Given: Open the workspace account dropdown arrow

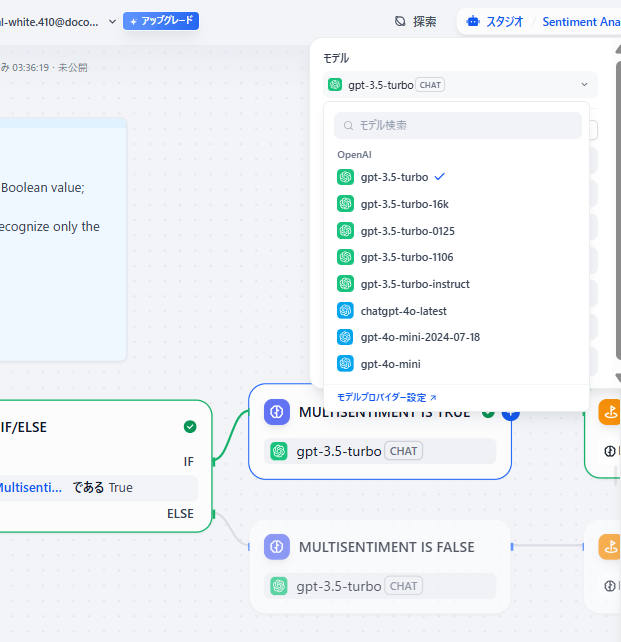Looking at the screenshot, I should (111, 21).
